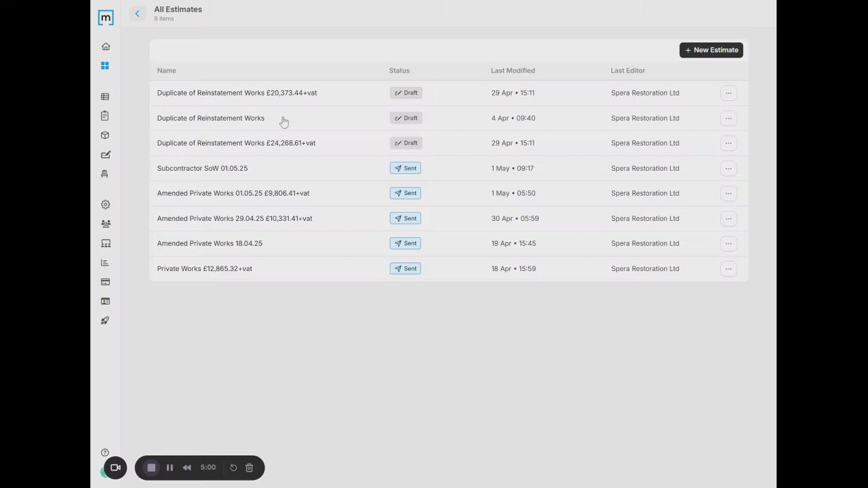868x488 pixels.
Task: Open options menu for Subcontractor SoW 01.05.25
Action: 728,169
